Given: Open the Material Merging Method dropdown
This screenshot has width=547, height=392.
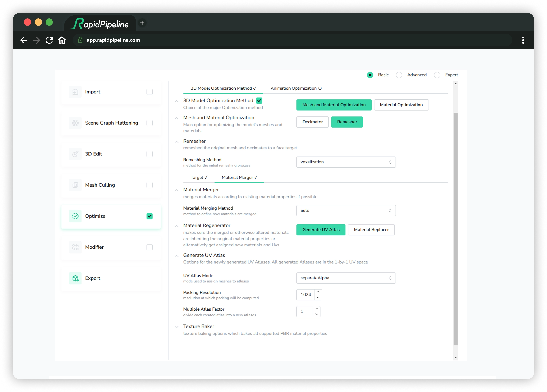Looking at the screenshot, I should point(346,211).
